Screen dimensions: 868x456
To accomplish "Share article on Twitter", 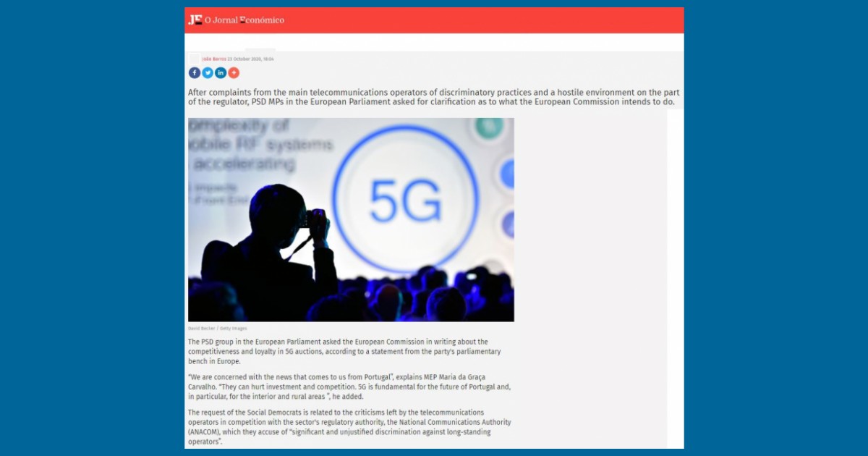I will coord(208,72).
